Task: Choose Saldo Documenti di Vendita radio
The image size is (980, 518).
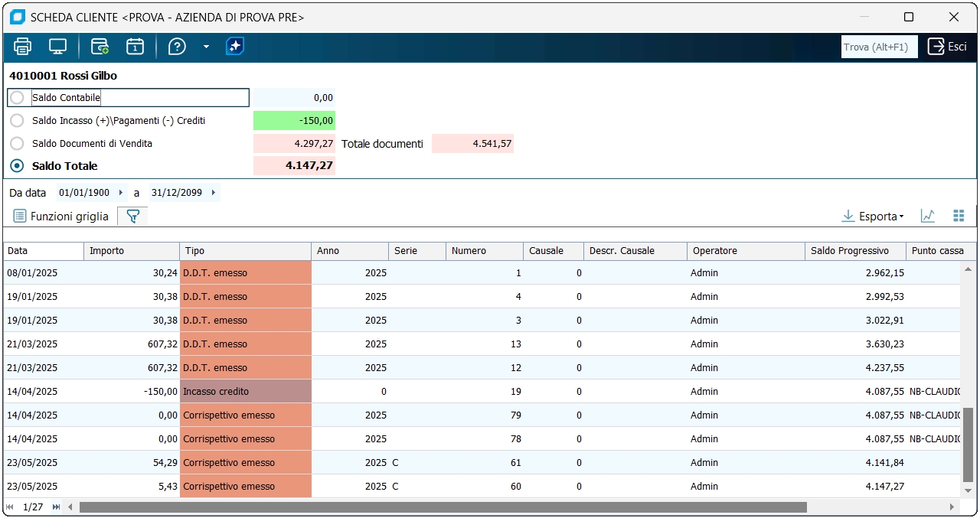Action: [17, 143]
